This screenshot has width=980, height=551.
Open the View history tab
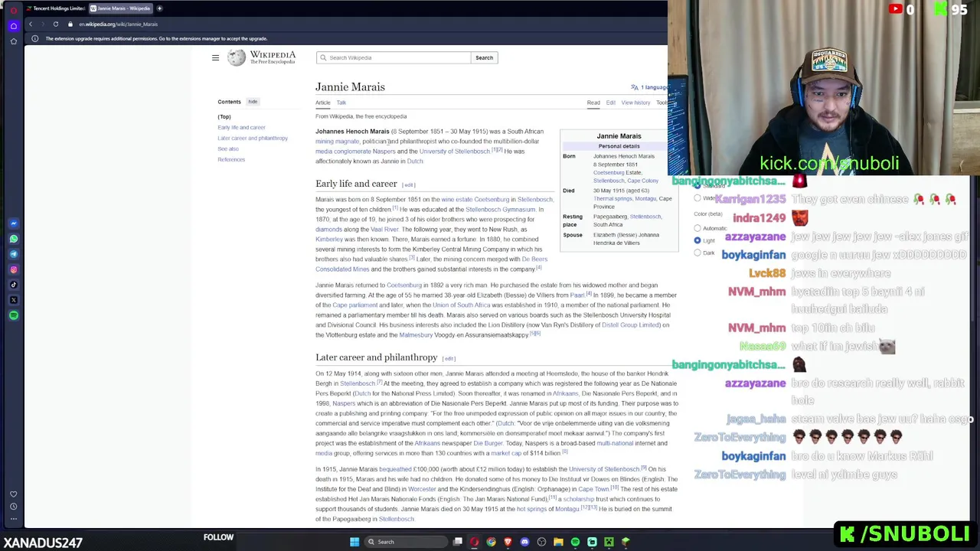[x=635, y=103]
